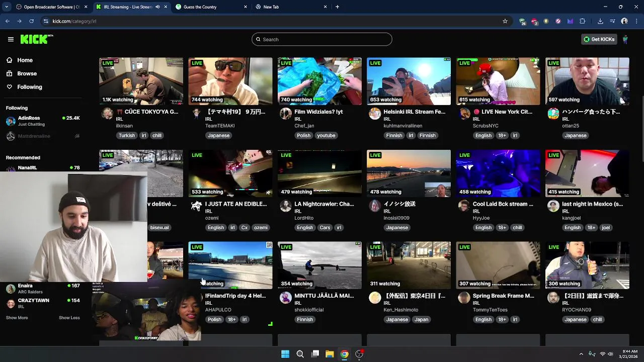This screenshot has height=362, width=644.
Task: Click Show Less in recommended list
Action: tap(69, 318)
